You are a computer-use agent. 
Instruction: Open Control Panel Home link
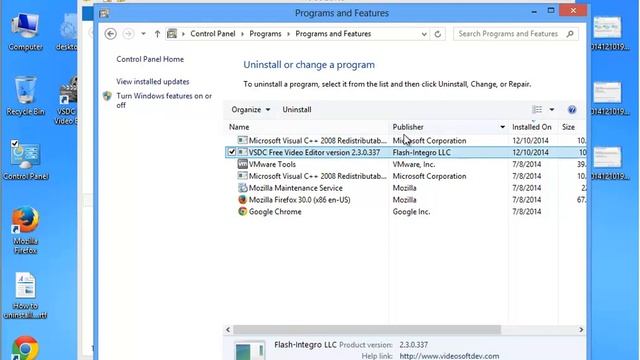(150, 59)
